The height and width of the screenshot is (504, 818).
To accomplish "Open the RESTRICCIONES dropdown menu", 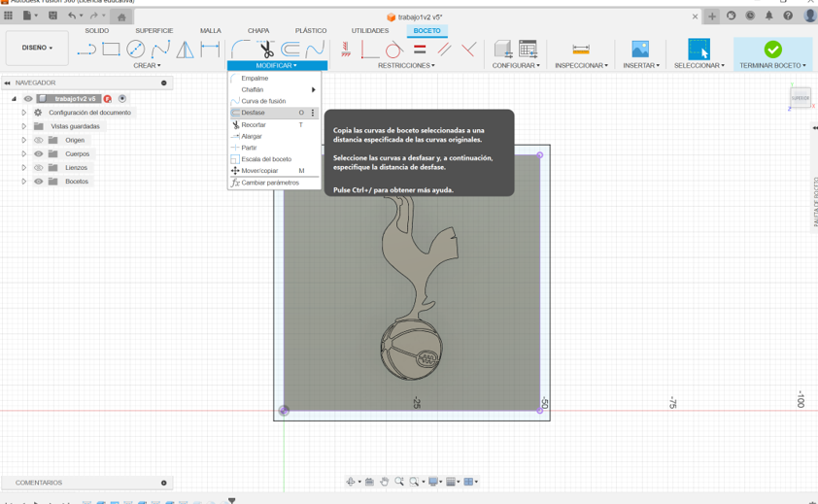I will pyautogui.click(x=406, y=66).
